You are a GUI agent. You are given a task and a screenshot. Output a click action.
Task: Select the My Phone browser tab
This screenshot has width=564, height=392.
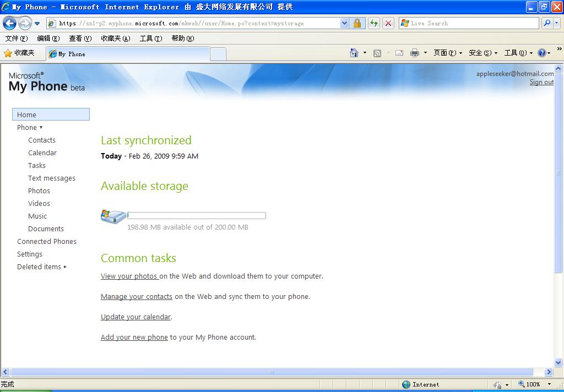tap(128, 54)
